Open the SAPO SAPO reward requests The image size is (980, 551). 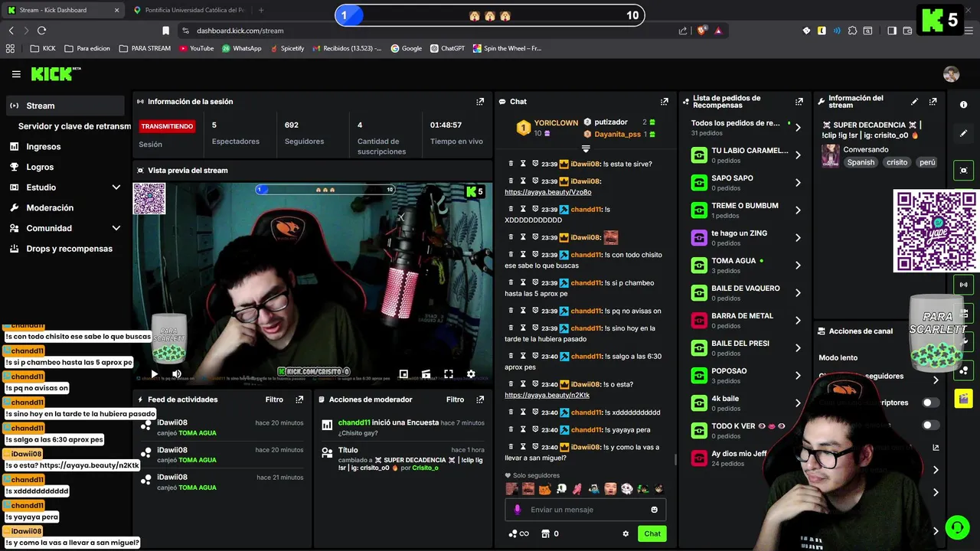(798, 183)
